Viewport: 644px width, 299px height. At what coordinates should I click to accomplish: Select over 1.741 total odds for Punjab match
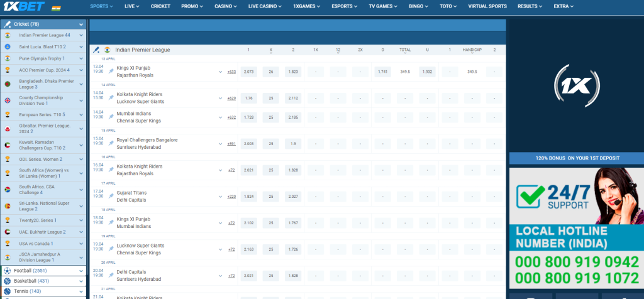(382, 72)
